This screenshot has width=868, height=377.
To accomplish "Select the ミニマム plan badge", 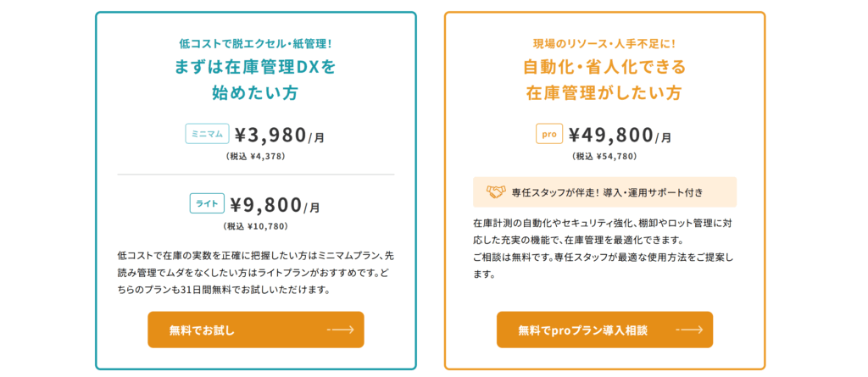I will tap(207, 133).
